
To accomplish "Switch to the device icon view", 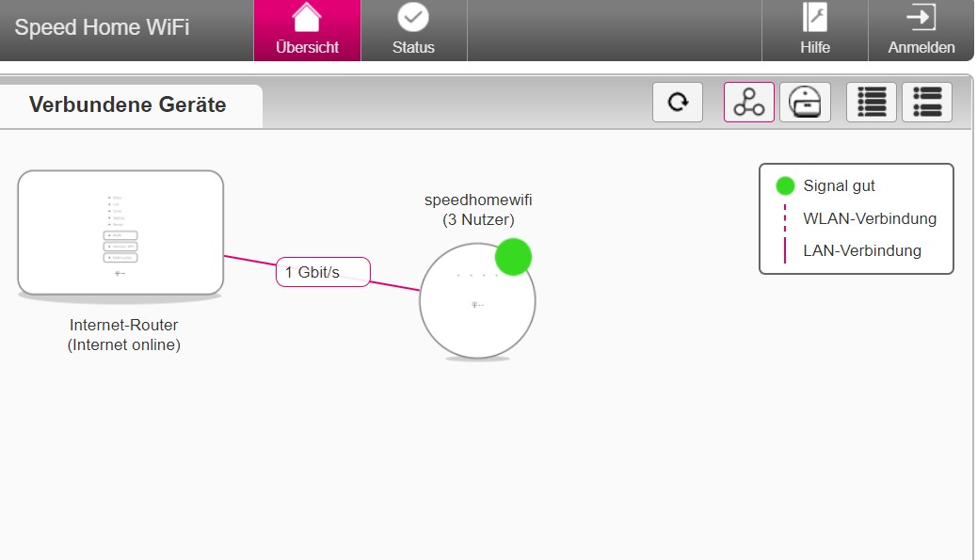I will (805, 103).
